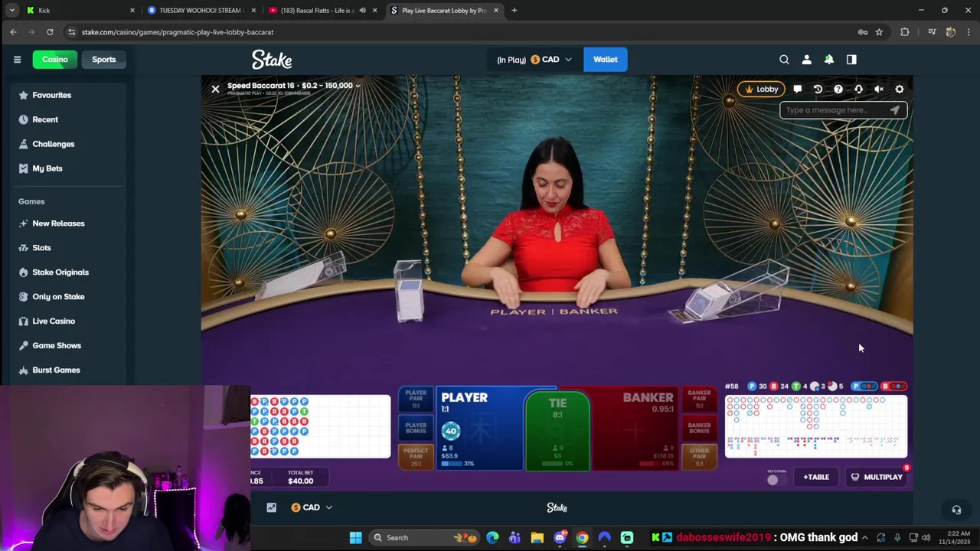The height and width of the screenshot is (551, 980).
Task: Show hidden system tray icons
Action: 864,537
